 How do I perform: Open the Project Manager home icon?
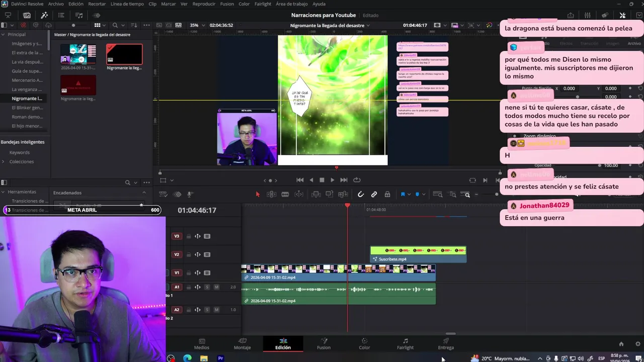621,344
